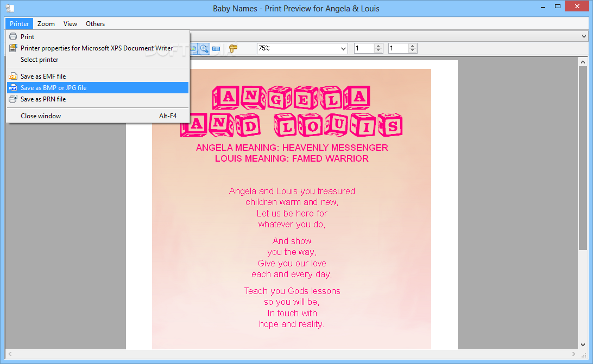
Task: Click the PRN printer-save icon
Action: click(x=13, y=99)
